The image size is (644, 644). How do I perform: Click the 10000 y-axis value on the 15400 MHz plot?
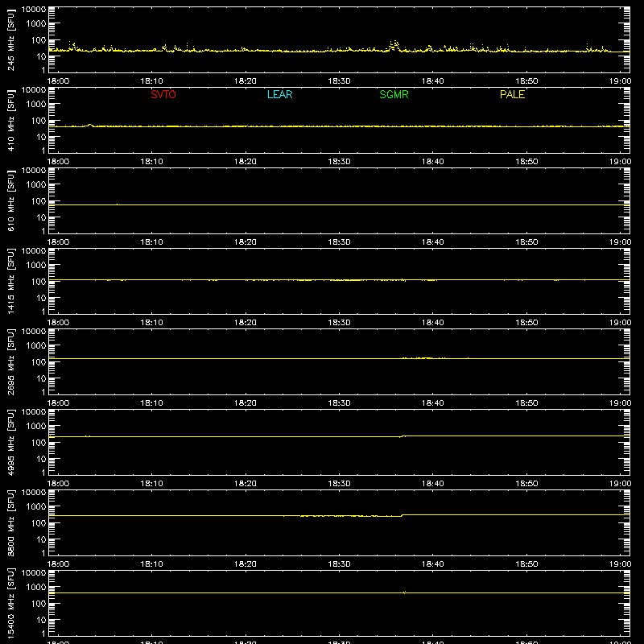click(34, 573)
